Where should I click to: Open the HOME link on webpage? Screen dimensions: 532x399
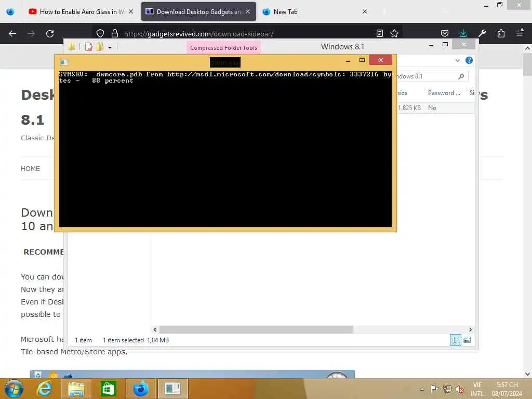30,169
